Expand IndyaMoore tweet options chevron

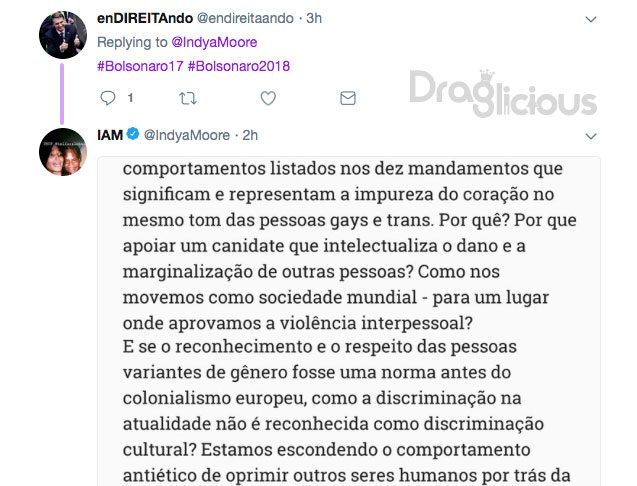pos(591,136)
